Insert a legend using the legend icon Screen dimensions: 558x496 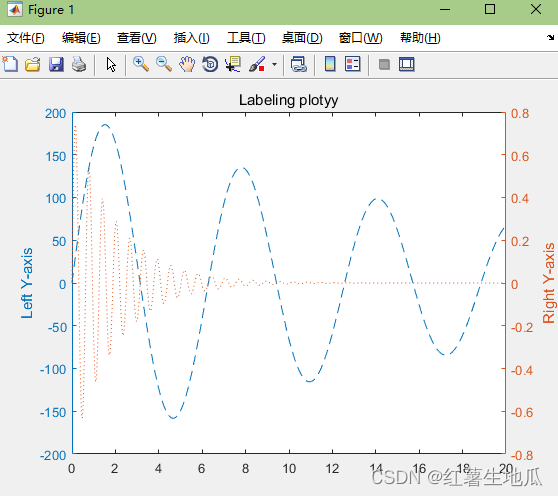(x=353, y=64)
